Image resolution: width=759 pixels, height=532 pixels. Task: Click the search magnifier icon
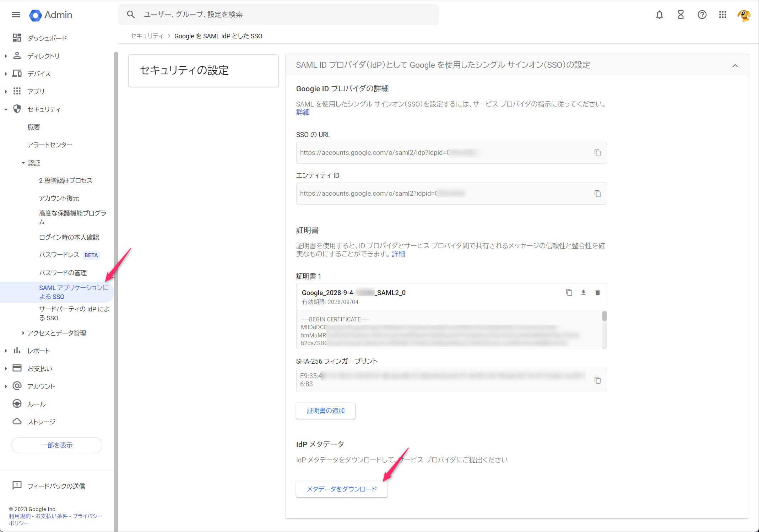tap(131, 15)
